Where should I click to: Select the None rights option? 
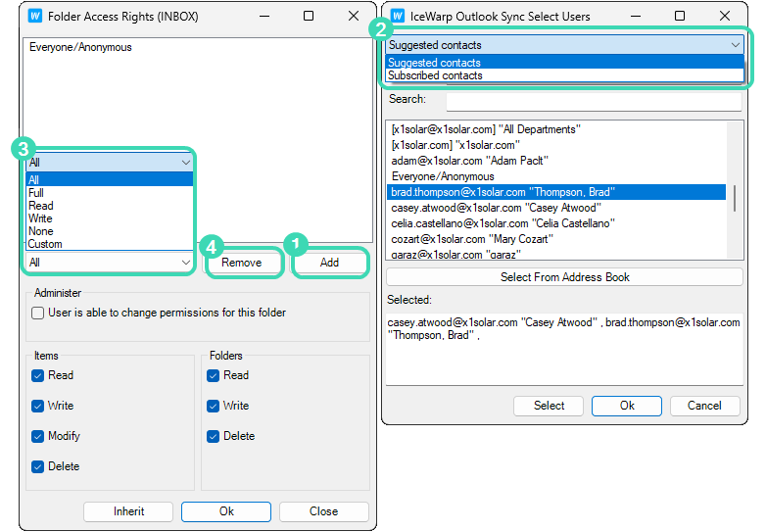coord(110,231)
